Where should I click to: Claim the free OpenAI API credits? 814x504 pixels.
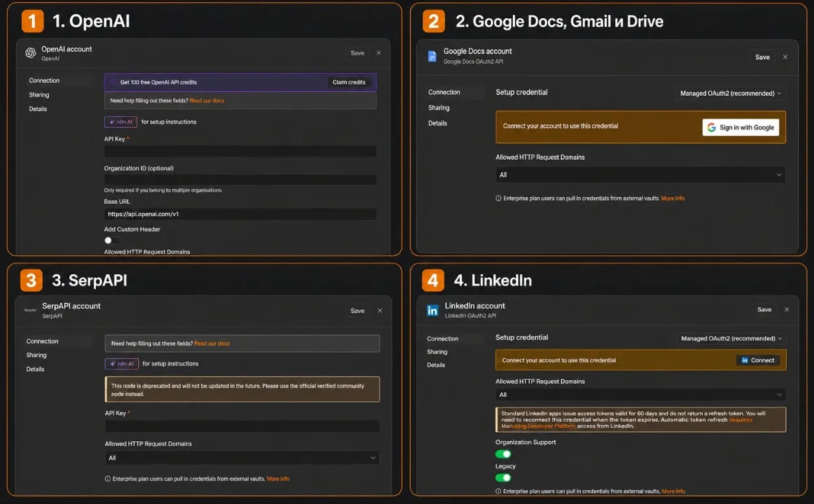point(349,82)
